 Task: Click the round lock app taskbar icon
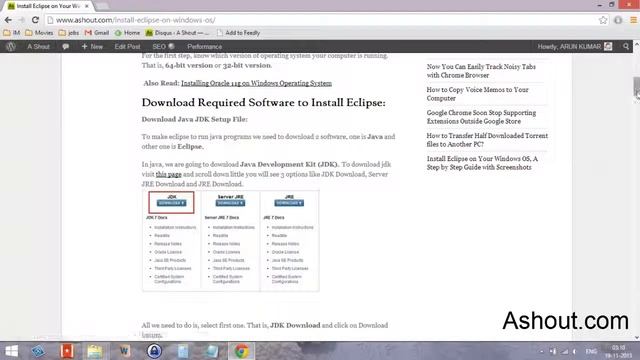(x=154, y=351)
